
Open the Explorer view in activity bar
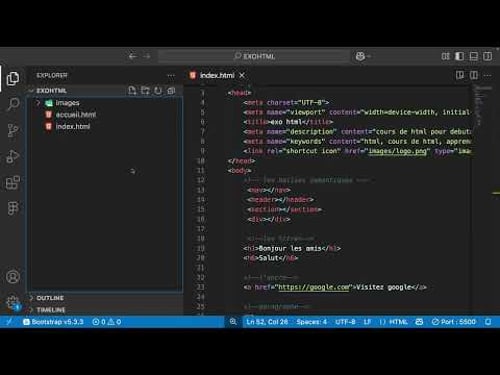(x=13, y=79)
